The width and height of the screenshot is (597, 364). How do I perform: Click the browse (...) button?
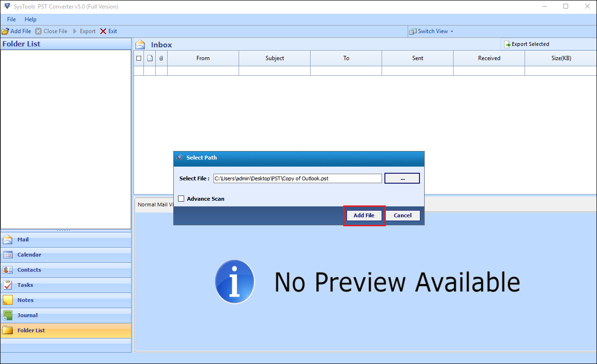pos(402,178)
